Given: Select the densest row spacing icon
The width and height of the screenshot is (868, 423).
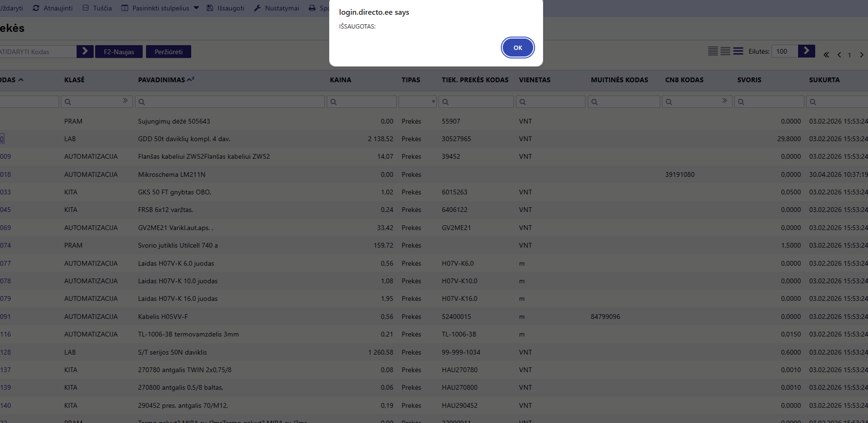Looking at the screenshot, I should [713, 51].
